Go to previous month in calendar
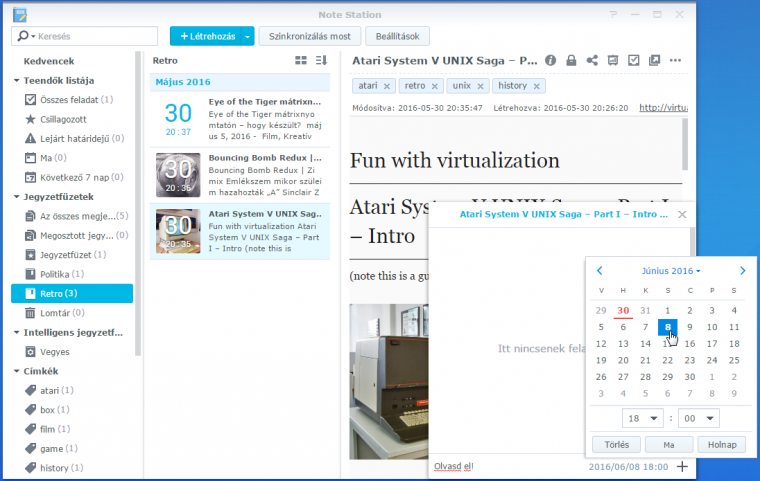This screenshot has height=481, width=760. [600, 271]
